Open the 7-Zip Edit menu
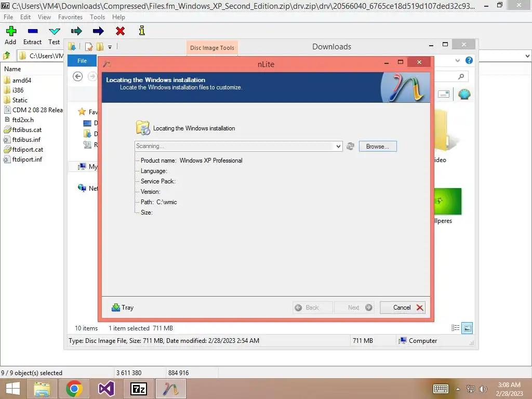The width and height of the screenshot is (532, 399). 25,17
